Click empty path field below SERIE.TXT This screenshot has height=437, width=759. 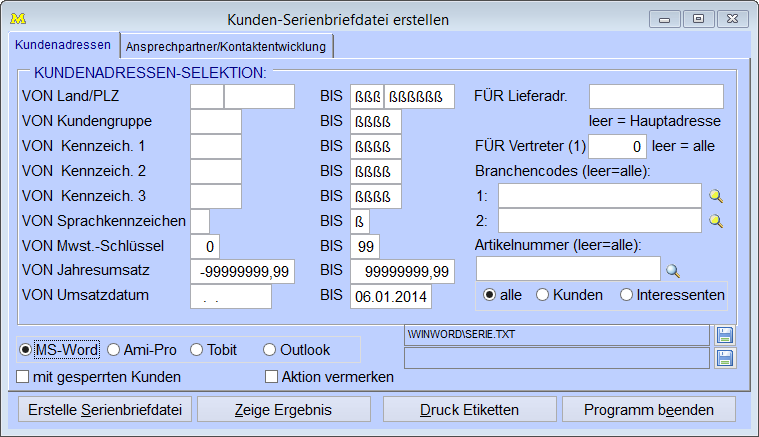557,358
